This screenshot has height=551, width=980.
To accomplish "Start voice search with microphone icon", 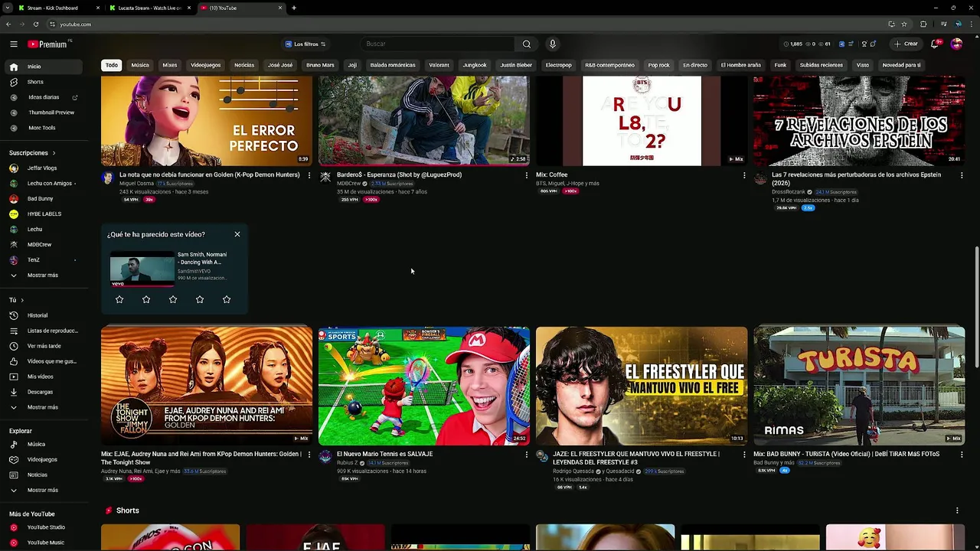I will (552, 44).
